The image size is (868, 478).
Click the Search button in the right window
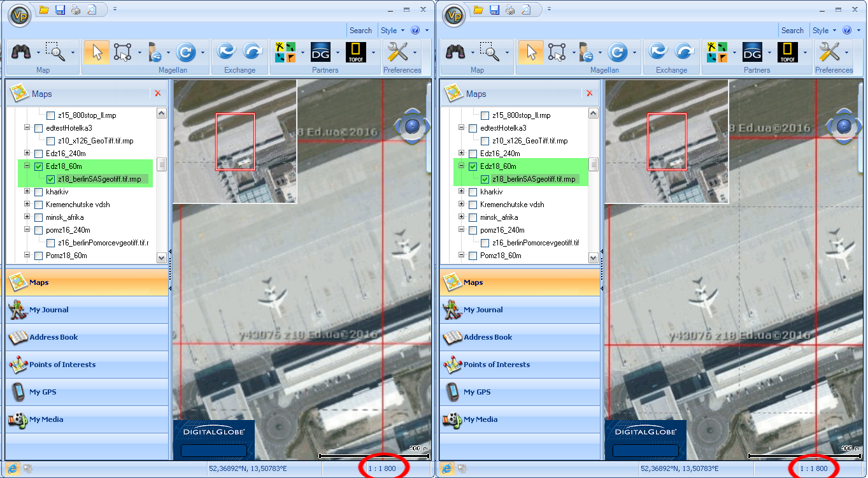[x=792, y=30]
